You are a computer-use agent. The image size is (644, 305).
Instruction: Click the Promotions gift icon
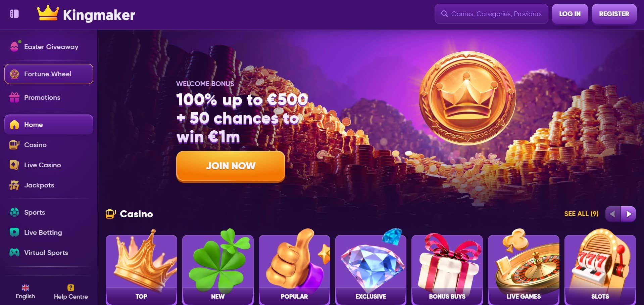(x=14, y=97)
